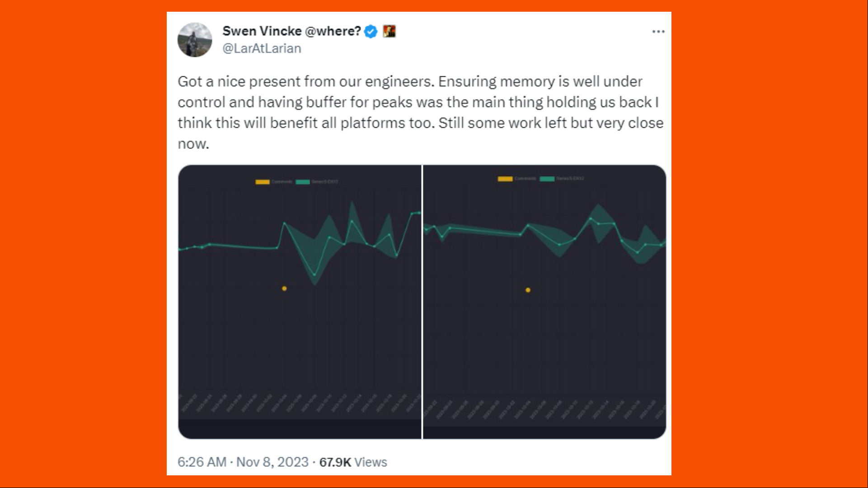Click yellow legend swatch in left chart
This screenshot has width=868, height=488.
tap(263, 182)
